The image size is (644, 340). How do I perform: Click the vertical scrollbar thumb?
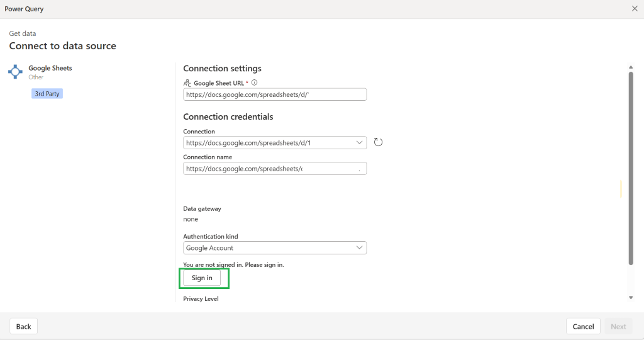pyautogui.click(x=631, y=169)
